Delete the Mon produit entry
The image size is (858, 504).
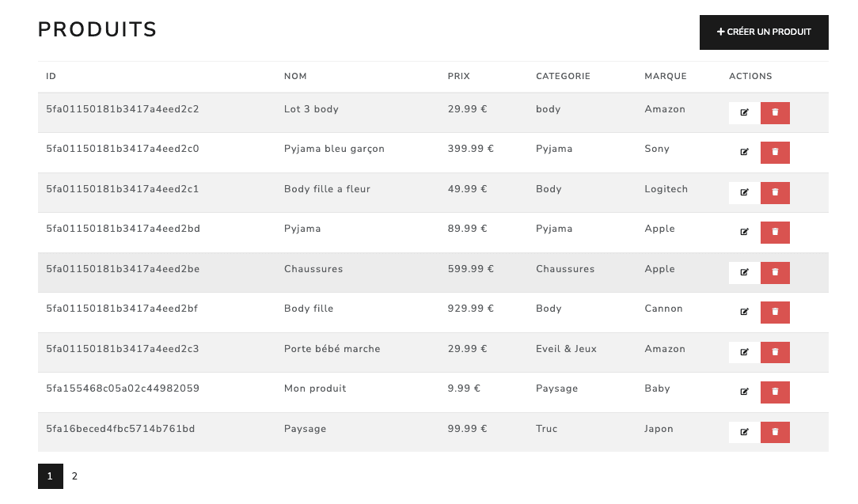click(775, 392)
